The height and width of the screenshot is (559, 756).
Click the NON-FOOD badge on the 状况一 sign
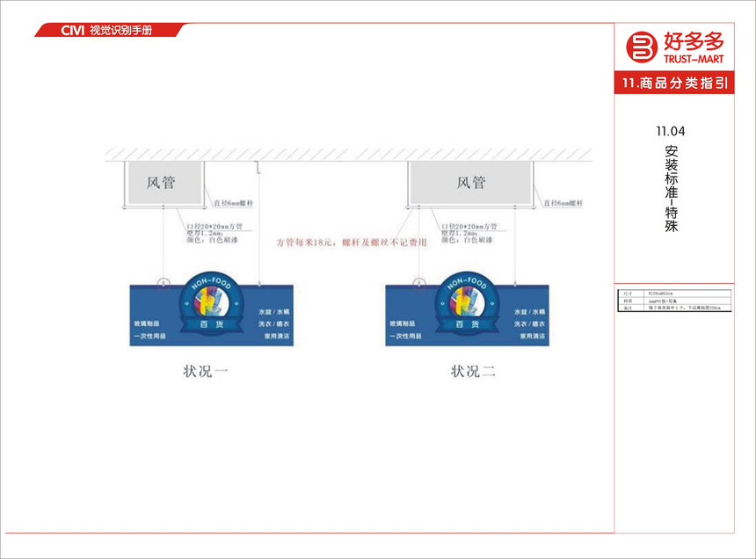point(212,303)
